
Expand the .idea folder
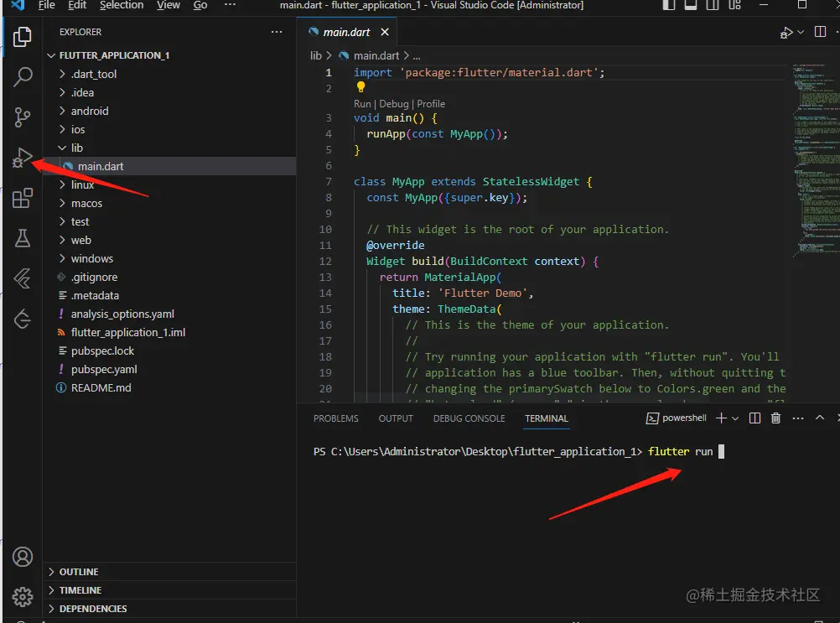point(62,92)
